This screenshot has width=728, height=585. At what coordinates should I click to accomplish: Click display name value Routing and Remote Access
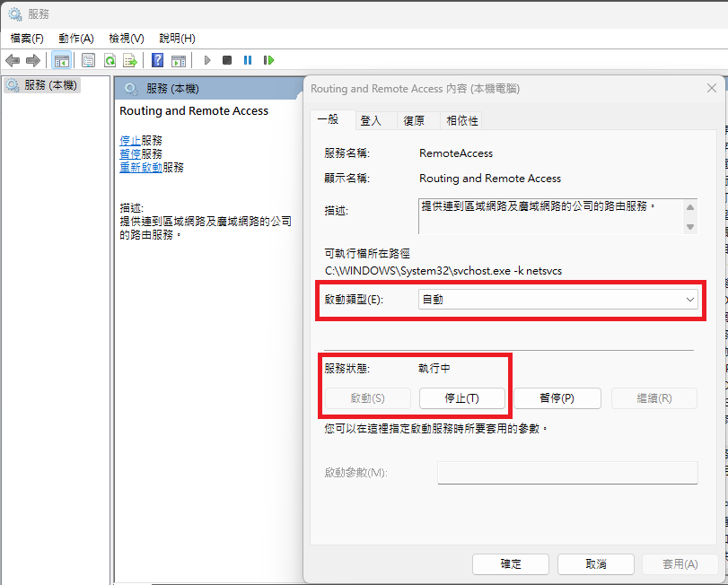pos(490,179)
